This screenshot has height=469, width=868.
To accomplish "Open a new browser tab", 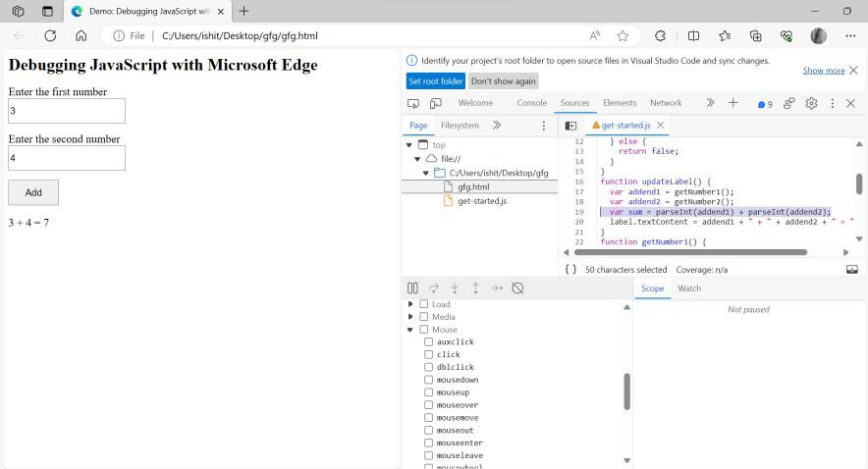I will (244, 11).
